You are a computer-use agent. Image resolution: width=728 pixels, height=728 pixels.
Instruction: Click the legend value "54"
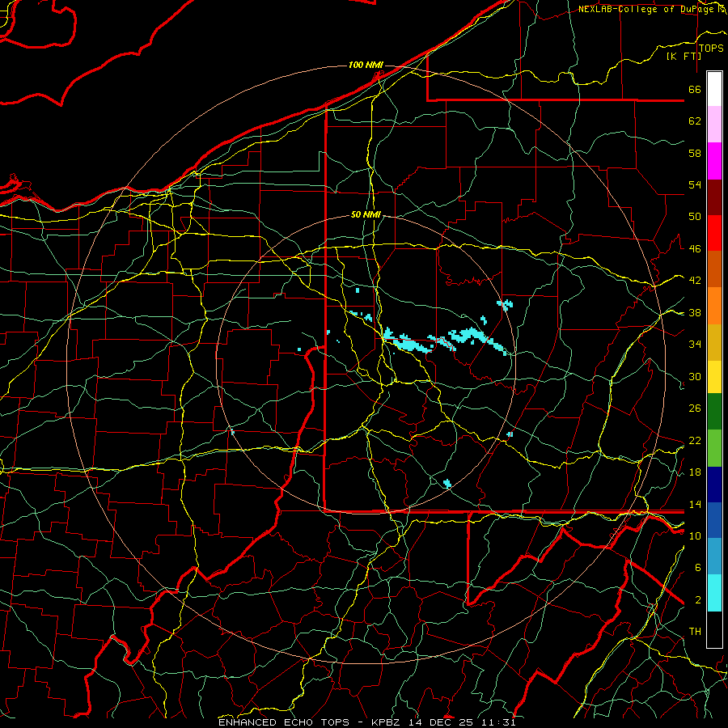[695, 184]
